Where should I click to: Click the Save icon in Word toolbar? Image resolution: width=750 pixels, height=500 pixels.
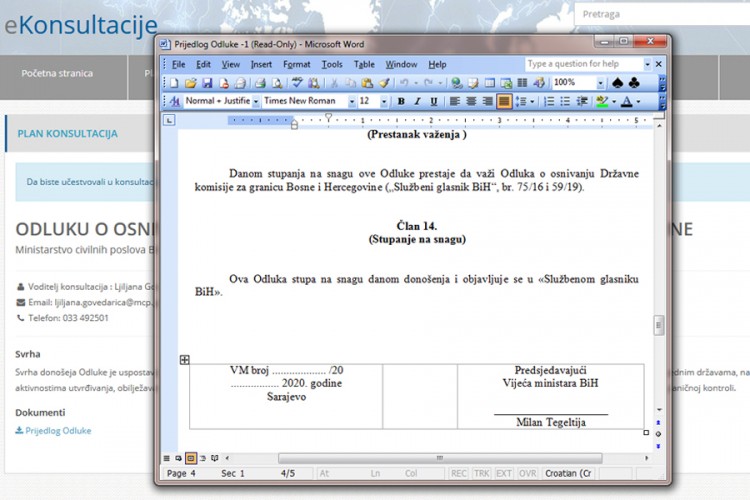[x=207, y=83]
